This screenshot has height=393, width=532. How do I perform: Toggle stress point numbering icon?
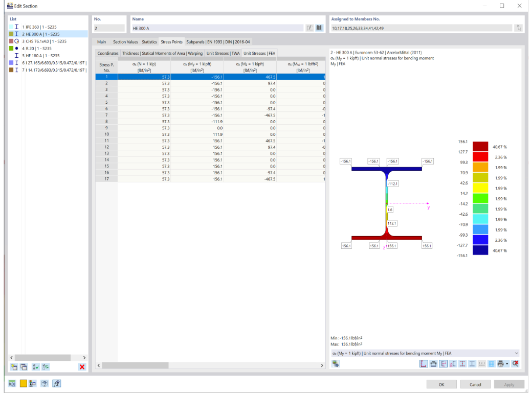481,364
